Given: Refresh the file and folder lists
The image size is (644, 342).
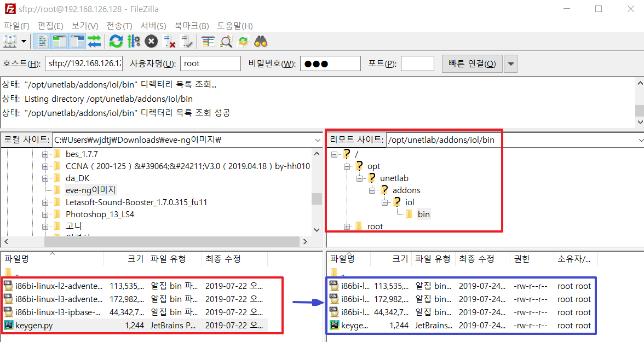Looking at the screenshot, I should [x=116, y=42].
